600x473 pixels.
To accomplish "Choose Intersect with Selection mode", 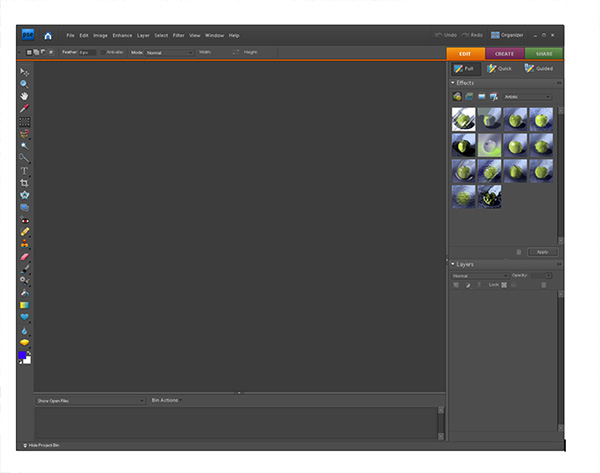I will click(x=51, y=52).
